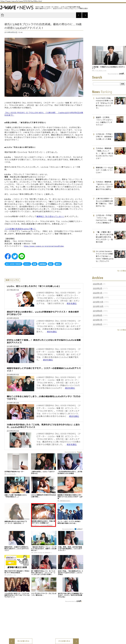Go to next article with right arrow
Image resolution: width=126 pixels, height=644 pixels.
[85, 15]
